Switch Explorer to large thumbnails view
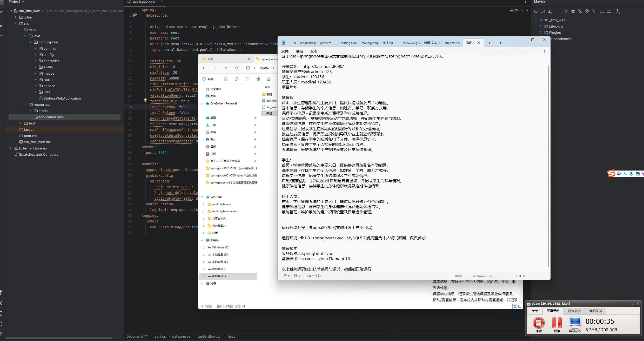 coord(520,306)
